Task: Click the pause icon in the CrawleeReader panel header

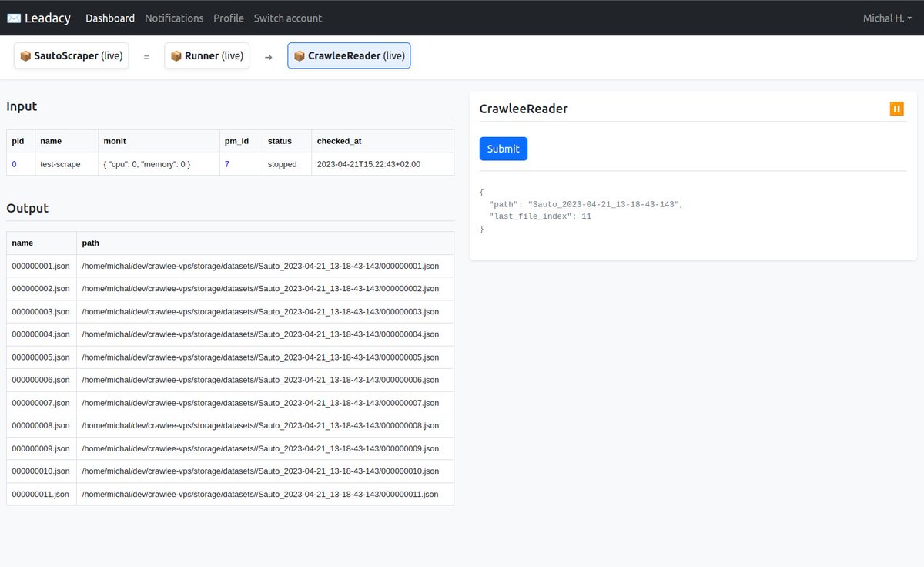Action: click(x=896, y=109)
